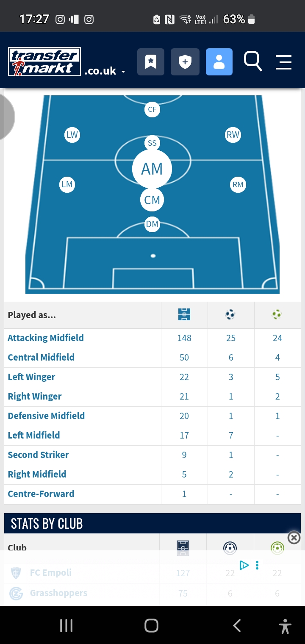Image resolution: width=305 pixels, height=644 pixels.
Task: Open the Second Striker link
Action: tap(38, 455)
